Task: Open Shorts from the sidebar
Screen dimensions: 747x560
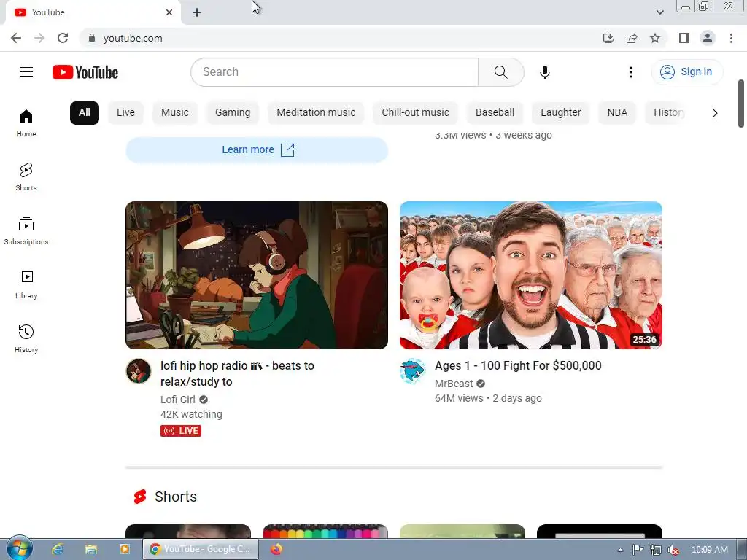Action: [26, 176]
